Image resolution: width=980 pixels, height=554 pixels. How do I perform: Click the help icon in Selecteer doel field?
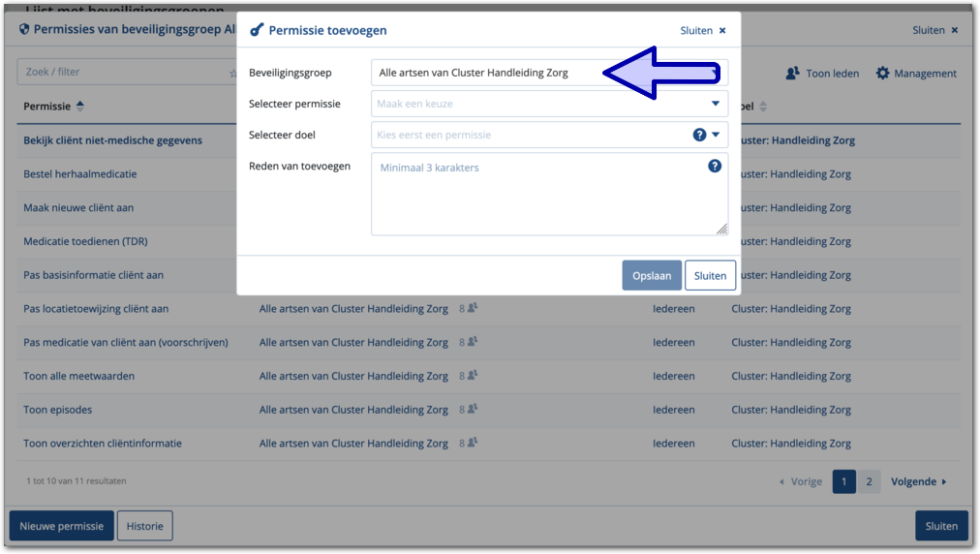(x=699, y=135)
